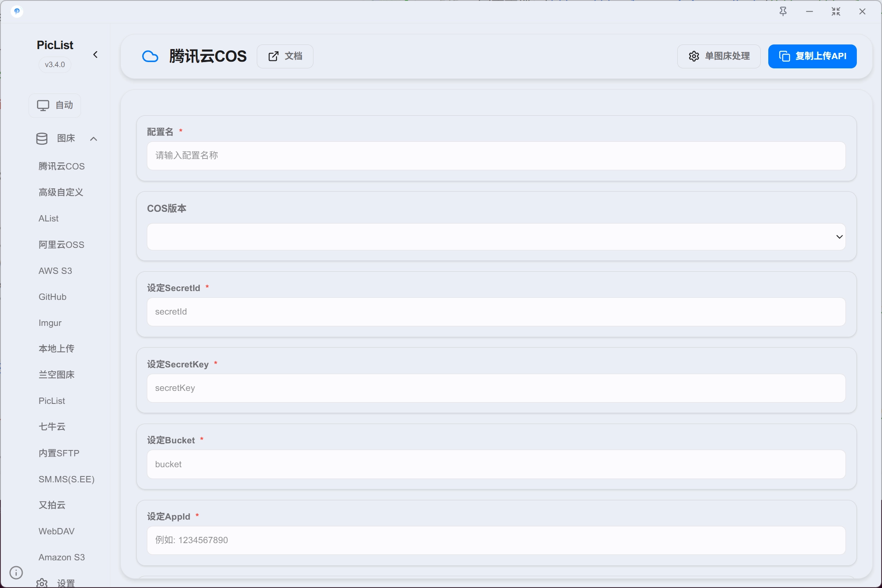Minimize the PicList window
The height and width of the screenshot is (588, 882).
point(809,12)
